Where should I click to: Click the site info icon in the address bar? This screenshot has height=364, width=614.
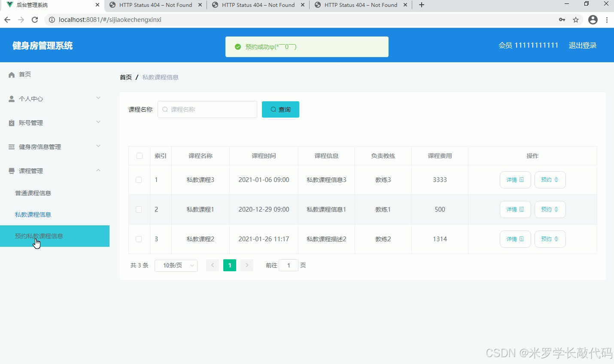tap(52, 20)
